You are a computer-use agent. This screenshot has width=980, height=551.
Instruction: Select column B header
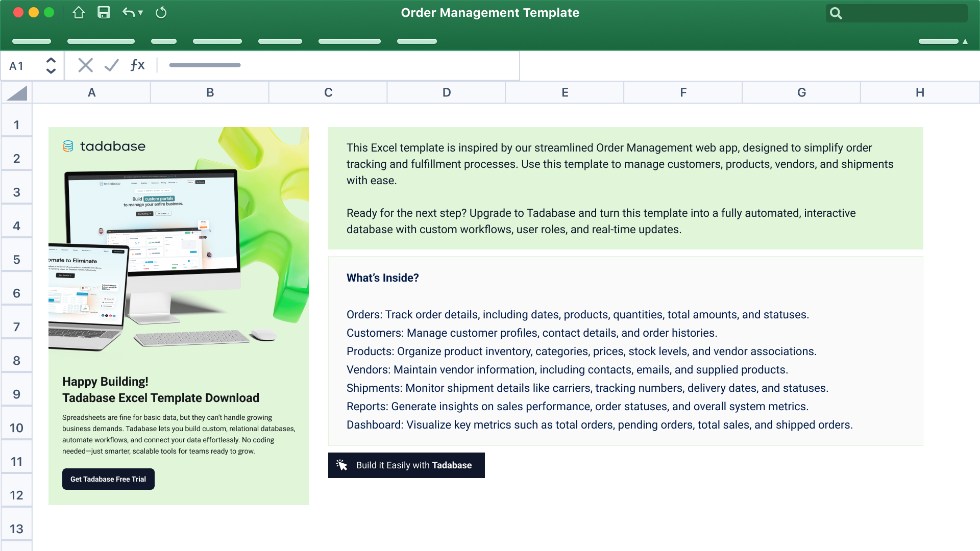pos(210,93)
